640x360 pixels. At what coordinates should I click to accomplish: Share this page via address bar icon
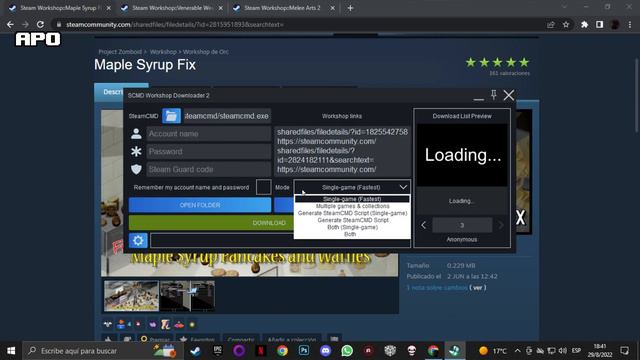551,24
